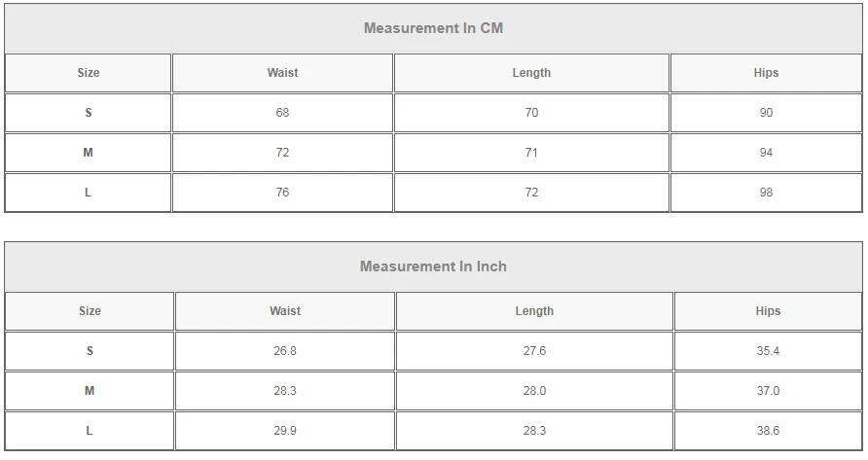Click the Hips header in the CM table
This screenshot has width=868, height=460.
pyautogui.click(x=766, y=73)
